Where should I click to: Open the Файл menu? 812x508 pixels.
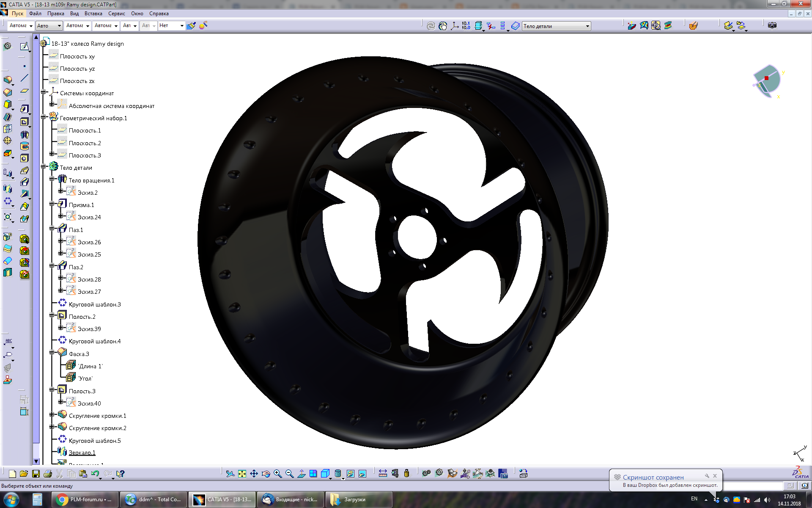35,14
